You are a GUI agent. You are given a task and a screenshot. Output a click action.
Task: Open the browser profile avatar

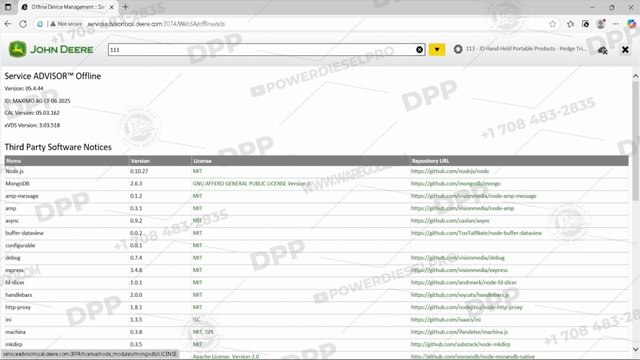600,24
